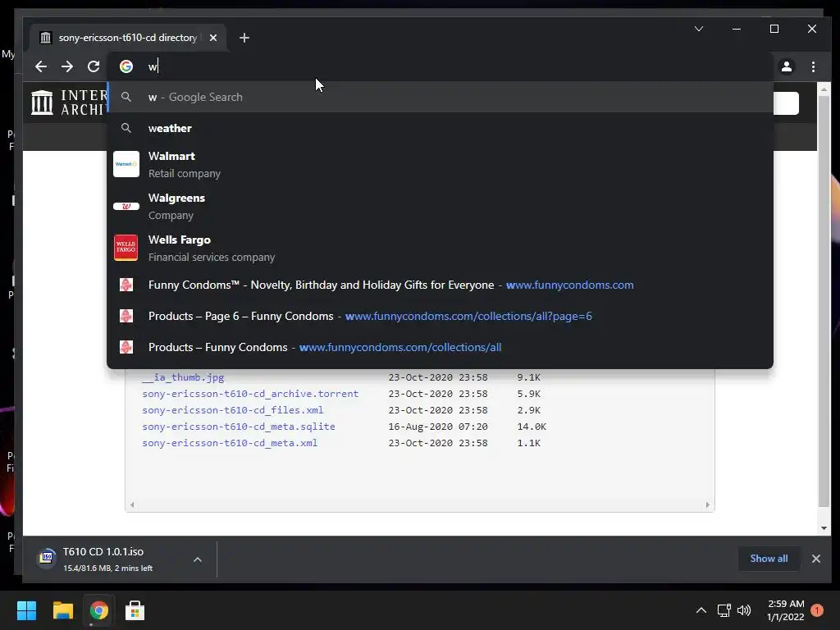
Task: Open sony-ericsson-t610-cd_archive.torrent link
Action: point(250,394)
